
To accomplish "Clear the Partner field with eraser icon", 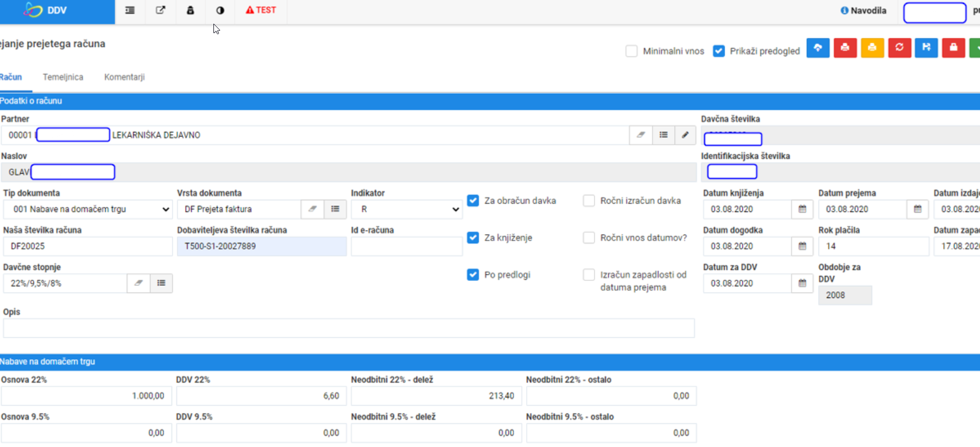I will point(641,135).
